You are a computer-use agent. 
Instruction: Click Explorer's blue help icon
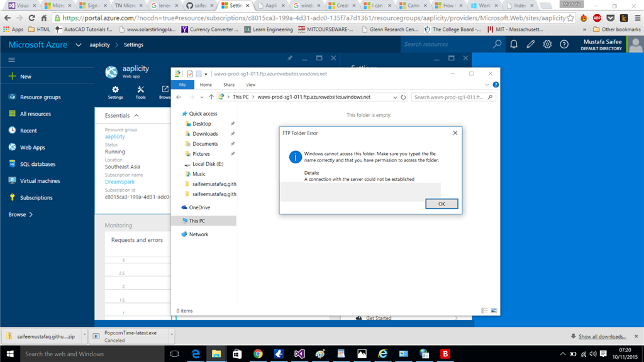coord(496,85)
